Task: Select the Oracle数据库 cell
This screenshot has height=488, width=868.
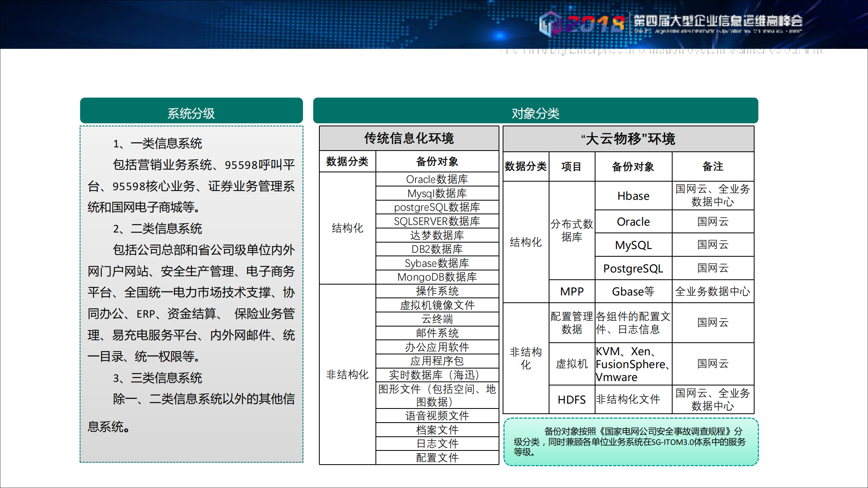Action: [437, 179]
